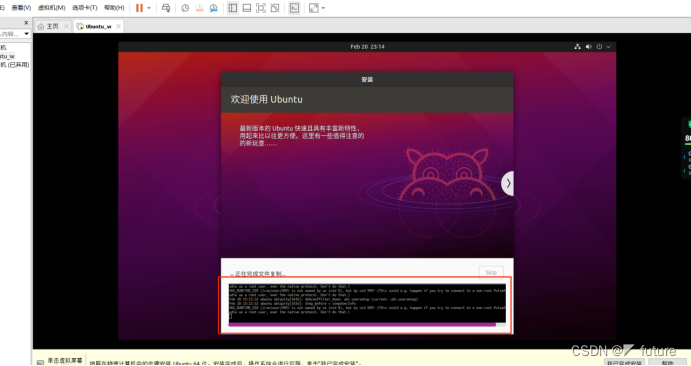
Task: Open the 虚拟机(M) menu
Action: tap(52, 8)
